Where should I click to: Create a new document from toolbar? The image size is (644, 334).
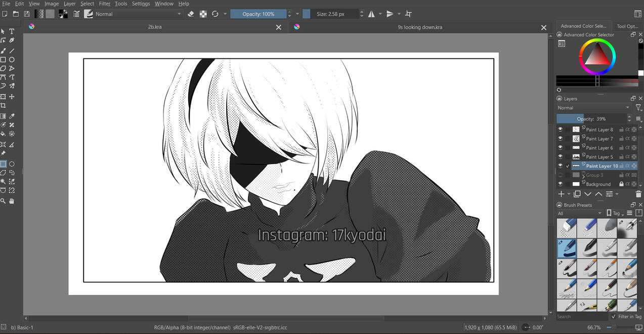tap(4, 14)
